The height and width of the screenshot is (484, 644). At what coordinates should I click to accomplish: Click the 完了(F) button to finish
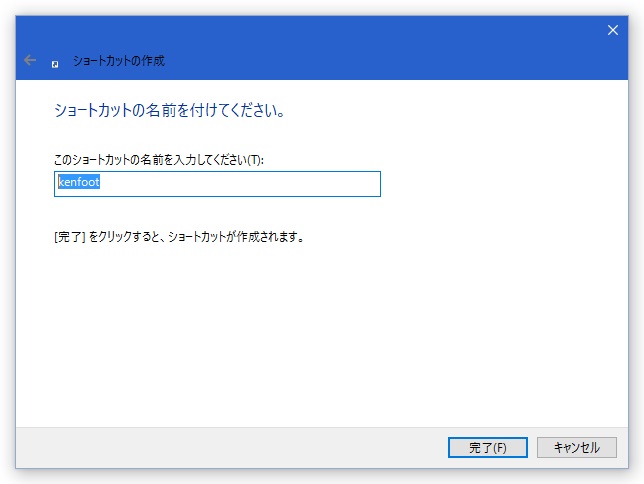488,447
